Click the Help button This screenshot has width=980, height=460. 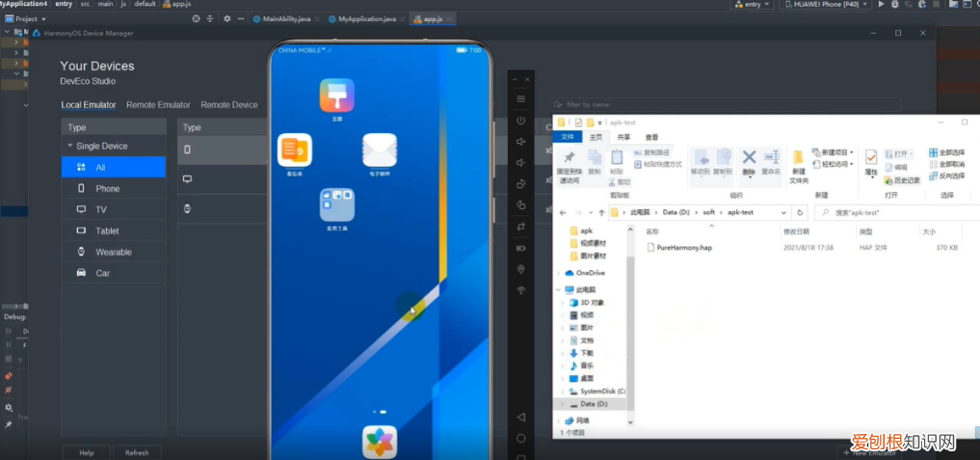(87, 452)
